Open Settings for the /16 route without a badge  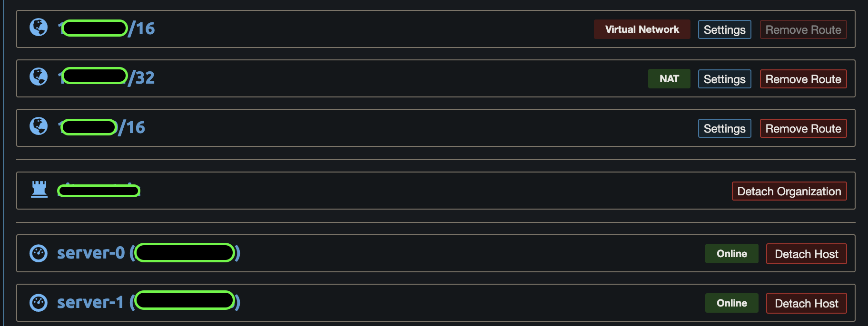coord(724,128)
